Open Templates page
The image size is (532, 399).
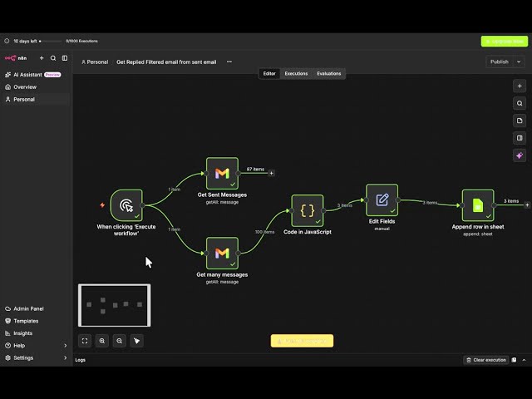(26, 321)
